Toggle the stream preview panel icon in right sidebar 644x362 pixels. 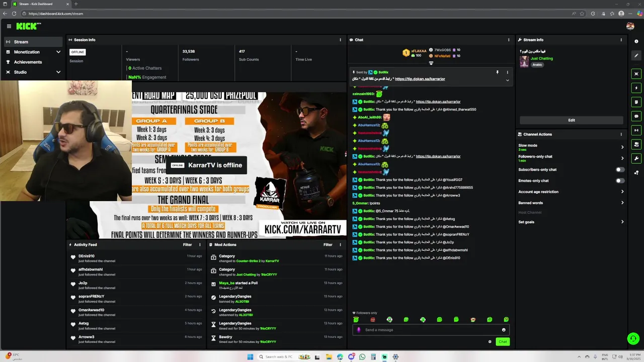click(636, 74)
